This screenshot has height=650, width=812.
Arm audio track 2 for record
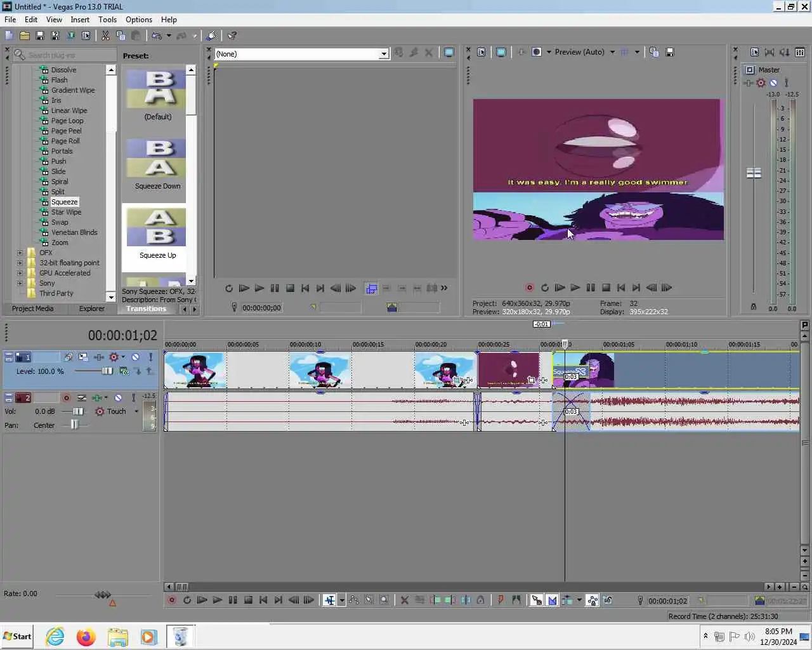pos(66,397)
